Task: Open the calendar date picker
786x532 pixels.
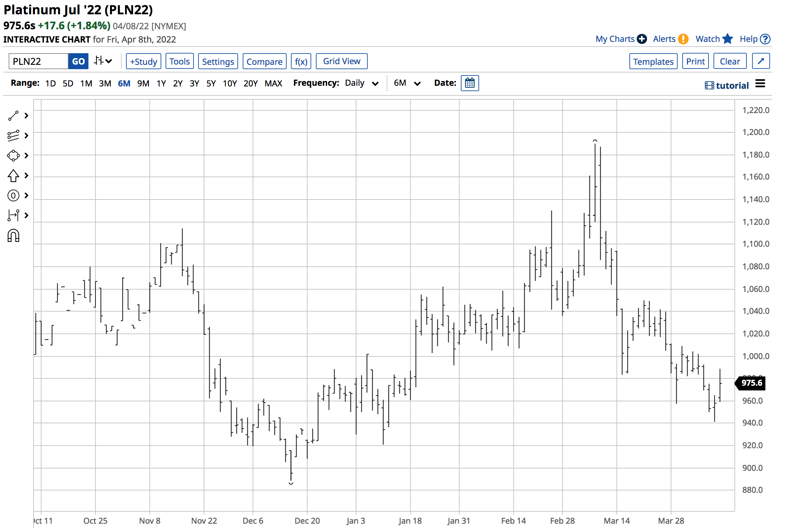Action: [470, 83]
